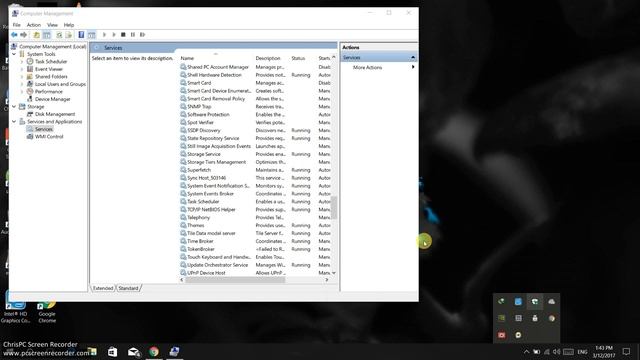Select the Time Broker service row
Screen dimensions: 640x360
[x=255, y=241]
